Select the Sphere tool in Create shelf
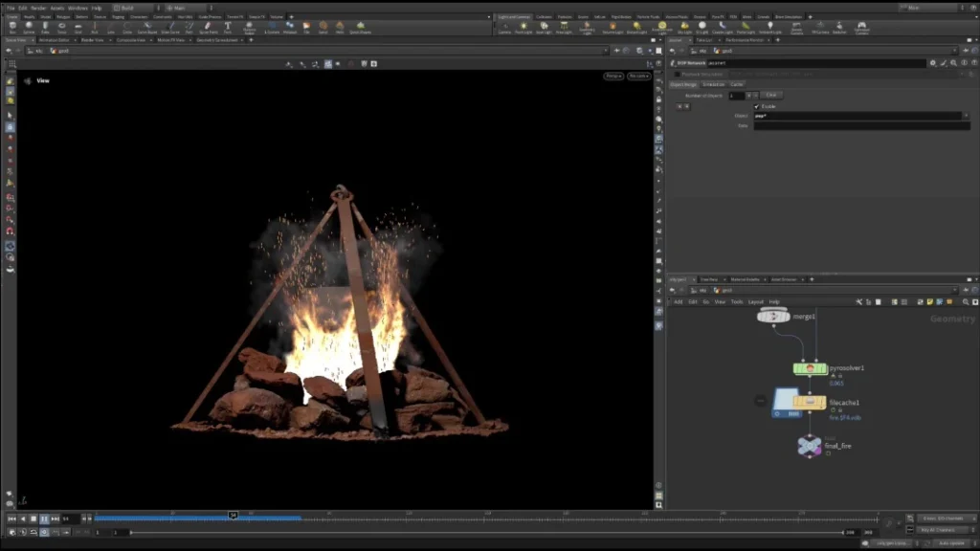980x551 pixels. (29, 27)
